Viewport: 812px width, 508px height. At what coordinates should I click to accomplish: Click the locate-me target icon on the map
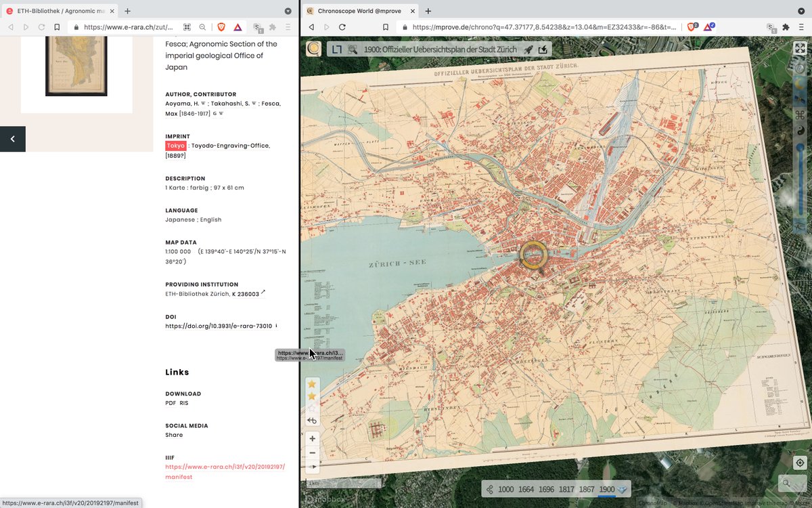[x=800, y=463]
